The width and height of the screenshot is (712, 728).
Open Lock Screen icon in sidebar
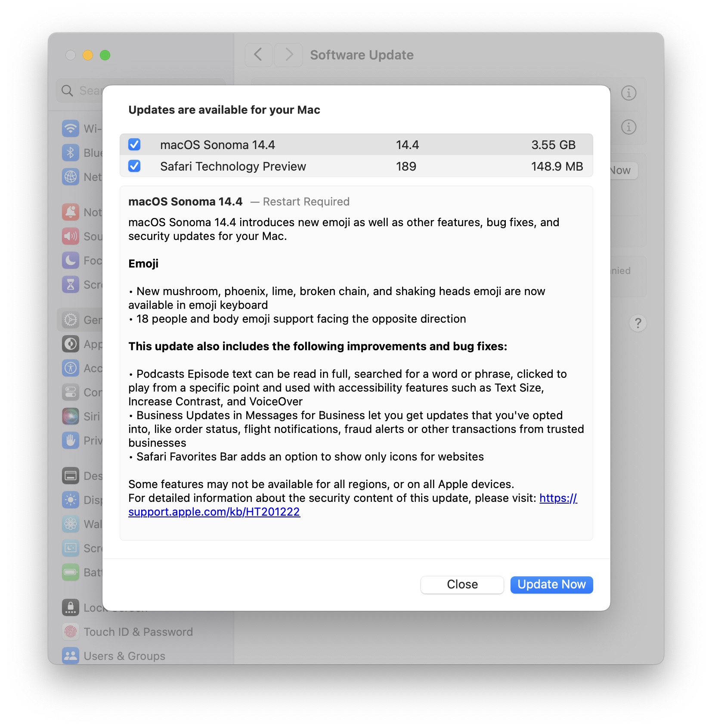(x=71, y=607)
